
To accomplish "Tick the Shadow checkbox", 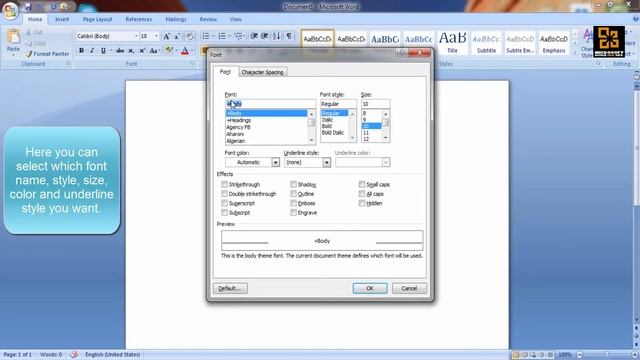I will 293,184.
